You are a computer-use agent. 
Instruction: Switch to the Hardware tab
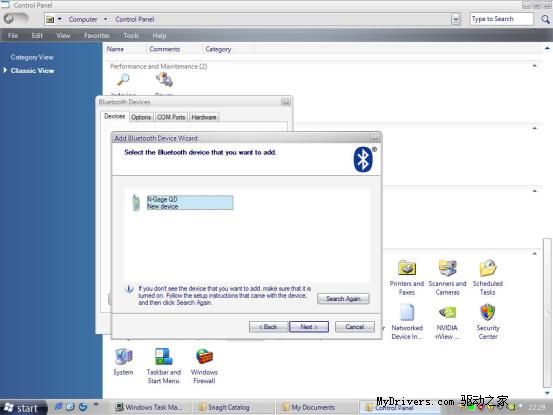(x=204, y=117)
